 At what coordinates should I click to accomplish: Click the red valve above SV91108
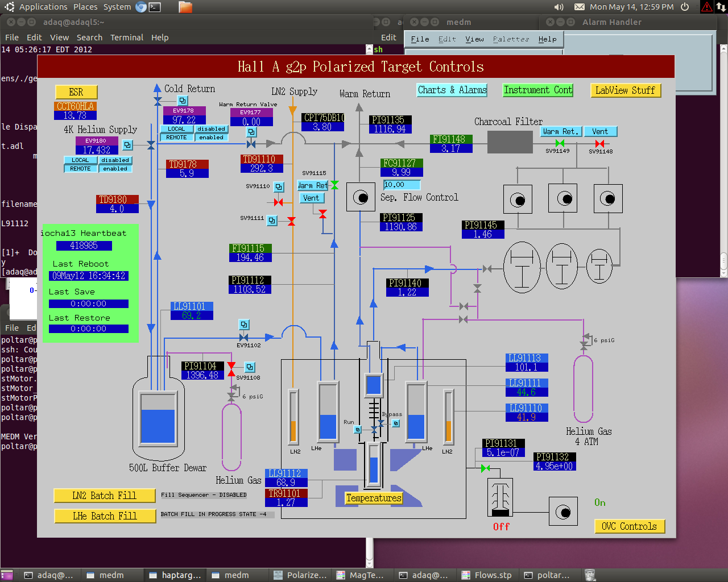(x=231, y=369)
